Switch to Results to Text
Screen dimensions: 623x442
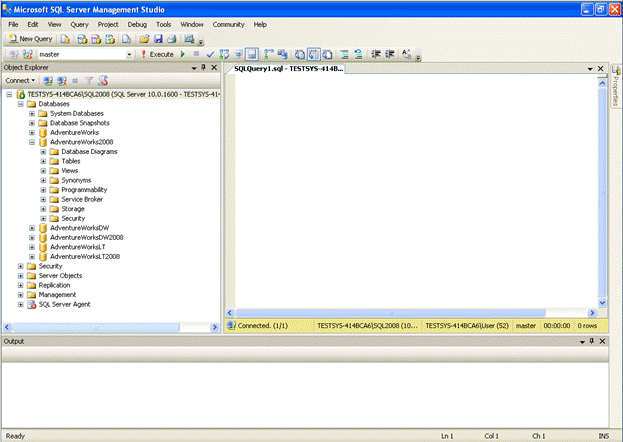point(300,54)
